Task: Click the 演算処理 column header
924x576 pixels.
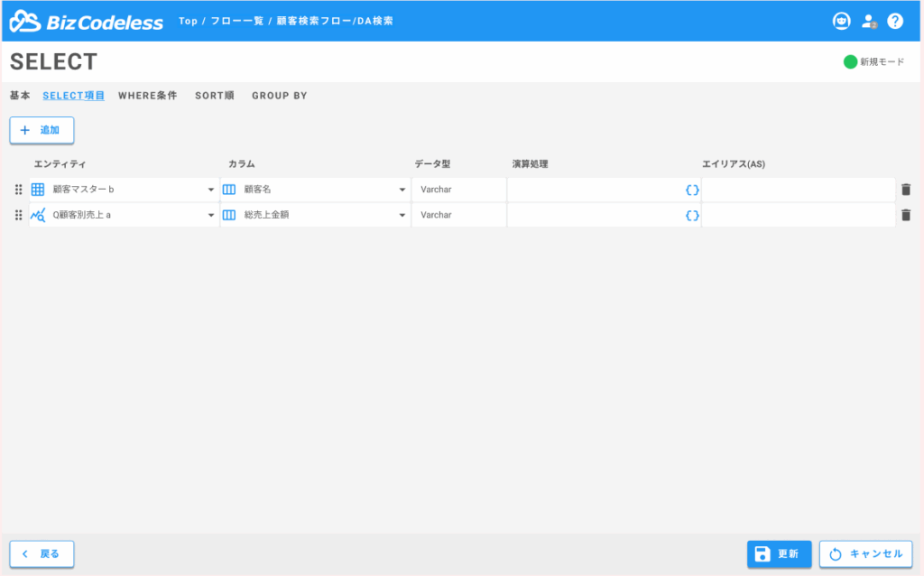Action: pyautogui.click(x=530, y=164)
